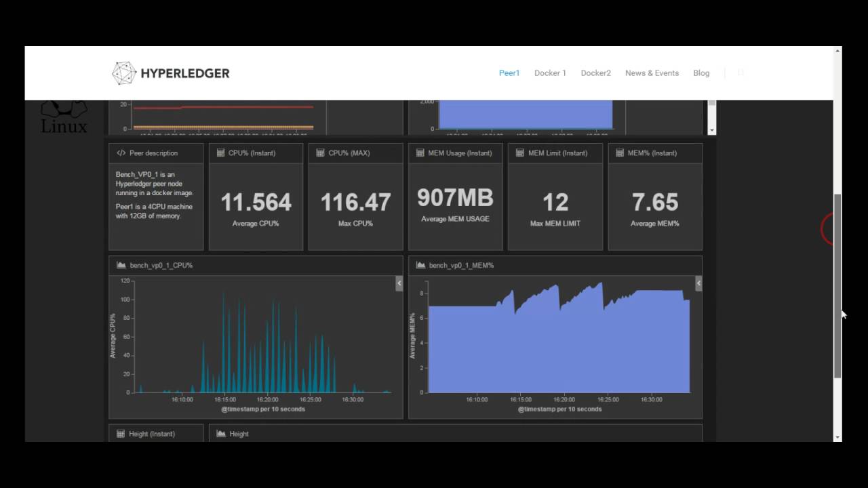This screenshot has height=488, width=868.
Task: Open the Peer1 tab
Action: (509, 73)
